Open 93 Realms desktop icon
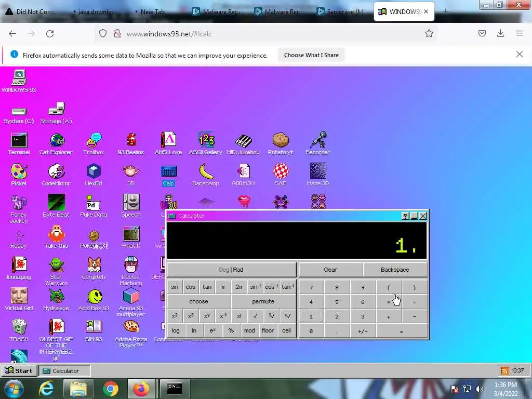Viewport: 532px width, 399px height. (x=131, y=144)
